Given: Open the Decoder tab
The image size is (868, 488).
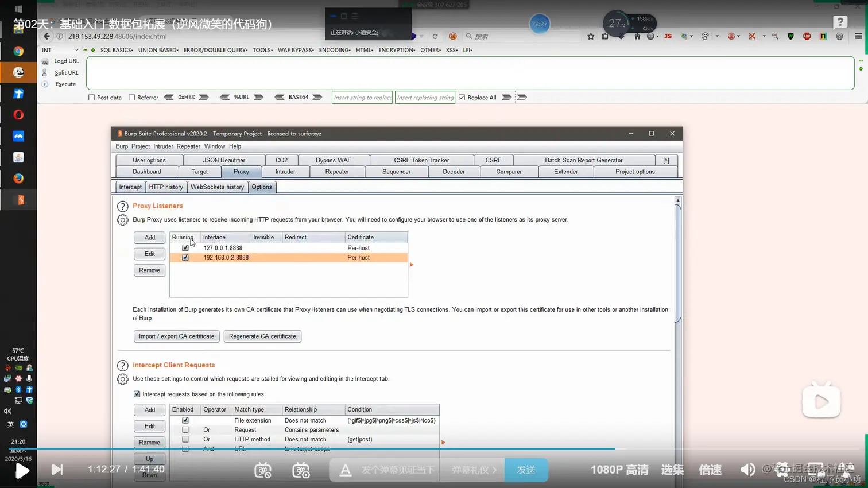Looking at the screenshot, I should click(454, 172).
